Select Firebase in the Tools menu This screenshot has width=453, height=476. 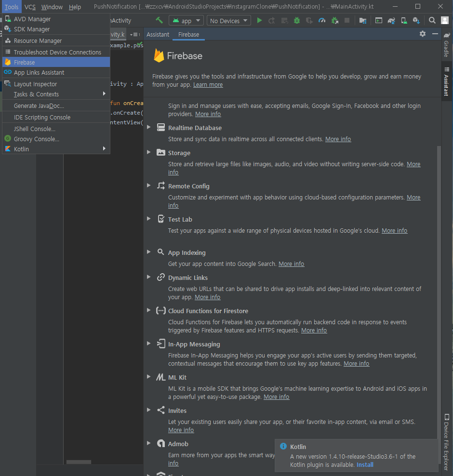pos(56,62)
